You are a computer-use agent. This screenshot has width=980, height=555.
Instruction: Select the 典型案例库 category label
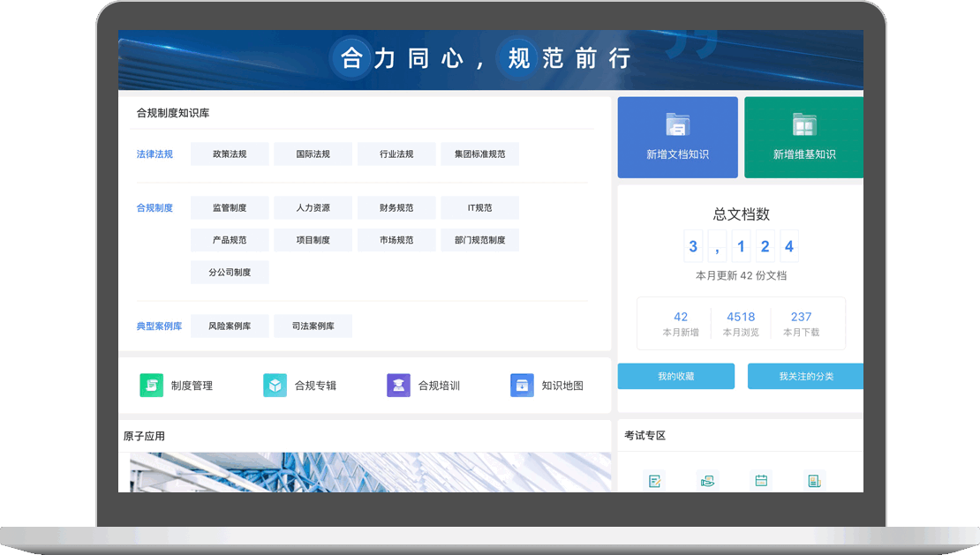(x=159, y=326)
